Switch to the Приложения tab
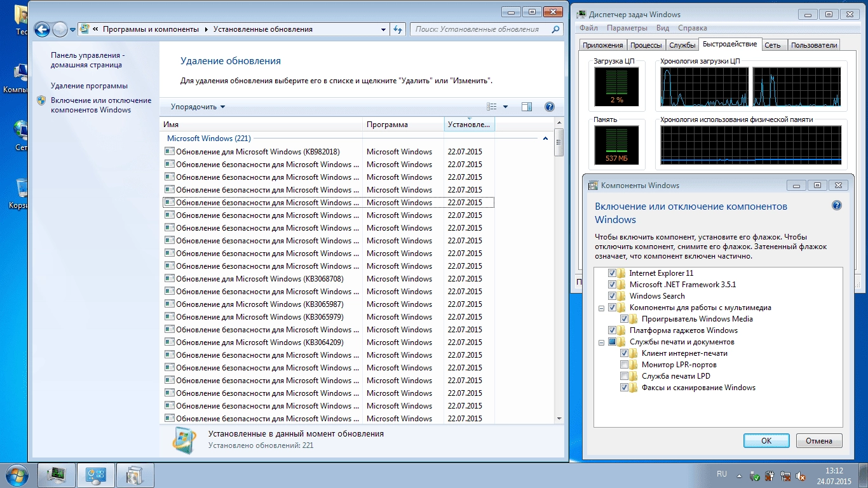This screenshot has height=488, width=868. [602, 45]
